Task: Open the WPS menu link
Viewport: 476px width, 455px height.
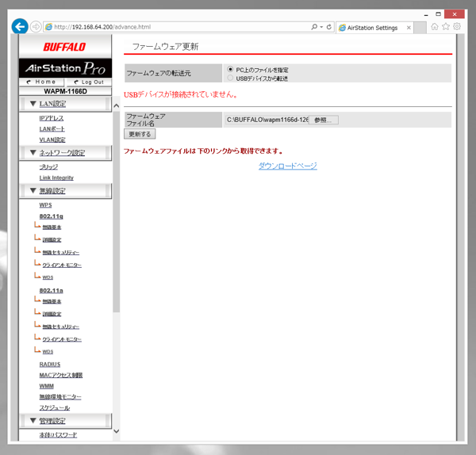Action: (45, 205)
